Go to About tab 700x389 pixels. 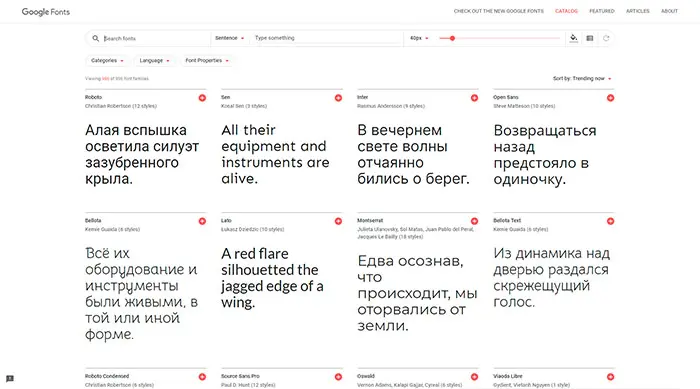pos(669,11)
